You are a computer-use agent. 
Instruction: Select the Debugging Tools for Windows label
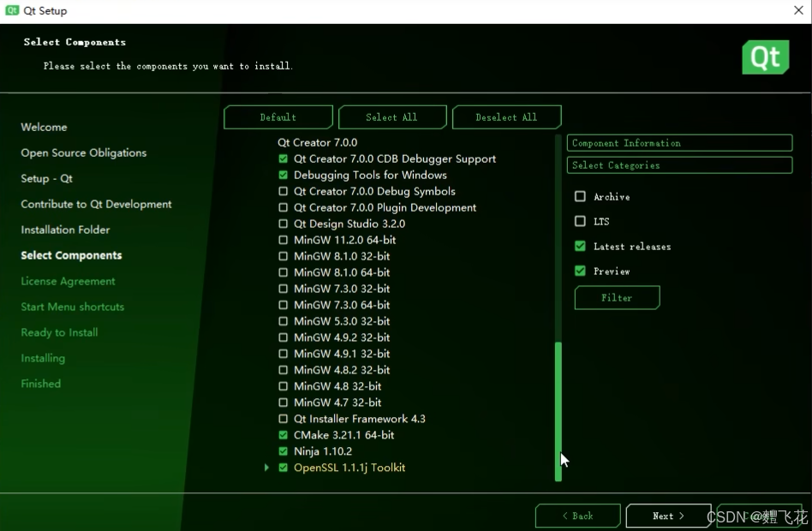click(370, 175)
